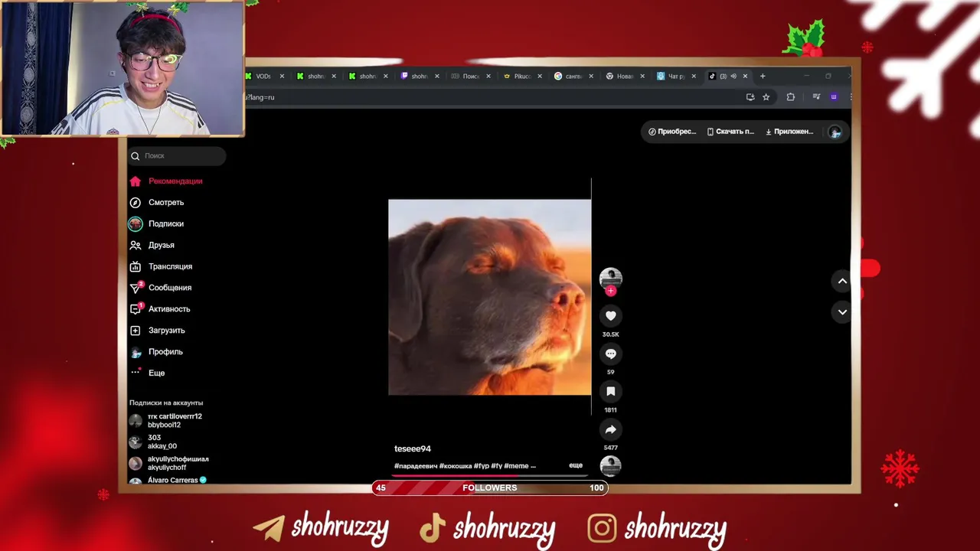980x551 pixels.
Task: Click the Приобрес... coins button
Action: [672, 132]
